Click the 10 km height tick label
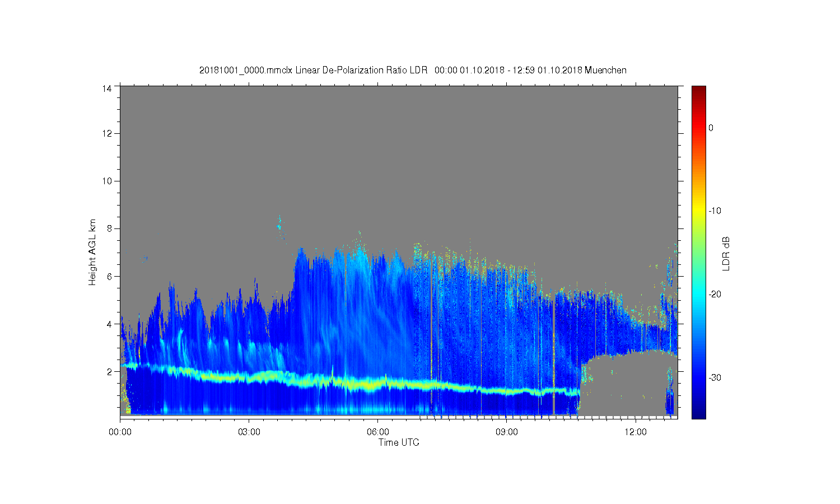 108,181
